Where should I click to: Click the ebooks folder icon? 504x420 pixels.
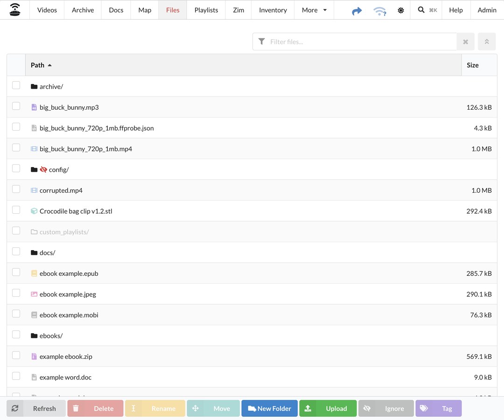point(34,336)
